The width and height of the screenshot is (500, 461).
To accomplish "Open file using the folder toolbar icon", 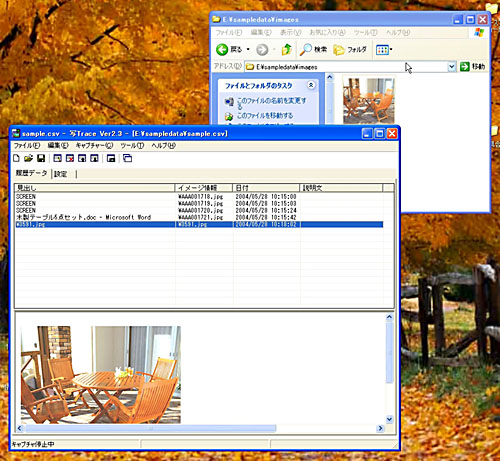I will 28,158.
